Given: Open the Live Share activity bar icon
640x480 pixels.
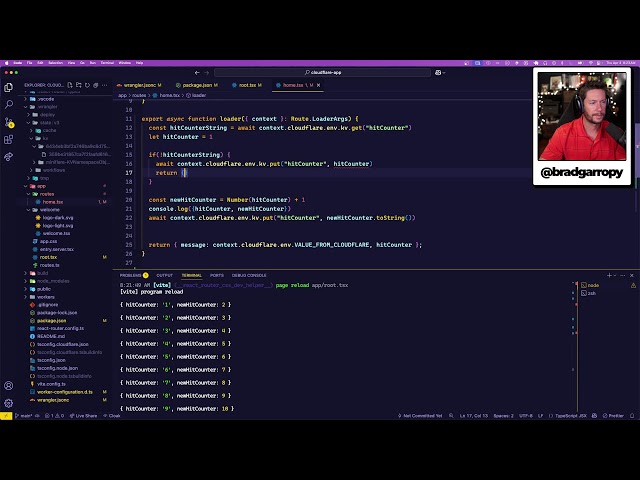Looking at the screenshot, I should click(x=9, y=157).
